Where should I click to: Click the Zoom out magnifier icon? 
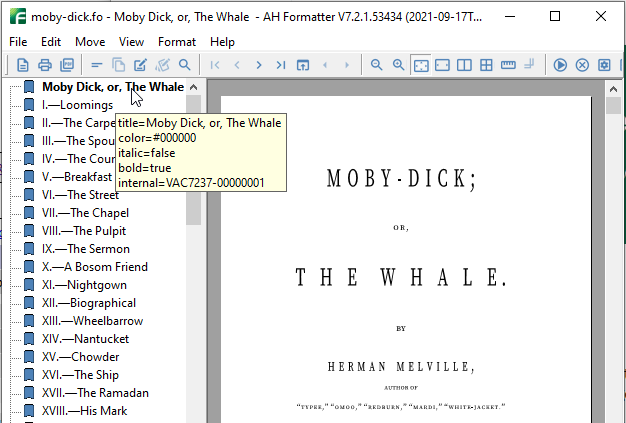point(376,65)
